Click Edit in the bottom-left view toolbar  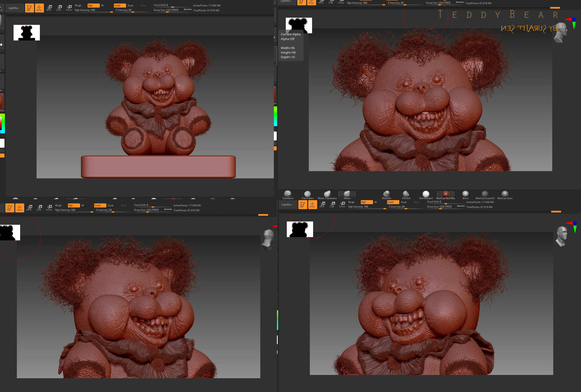point(9,208)
